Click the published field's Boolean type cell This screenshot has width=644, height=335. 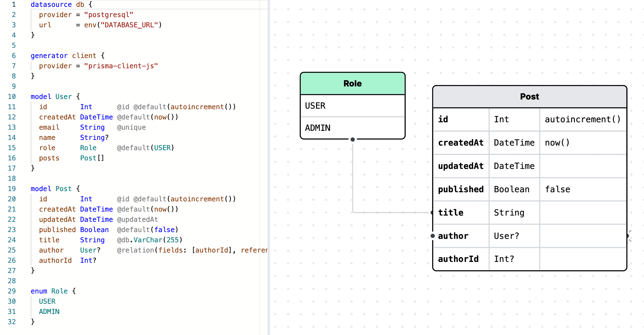(512, 189)
